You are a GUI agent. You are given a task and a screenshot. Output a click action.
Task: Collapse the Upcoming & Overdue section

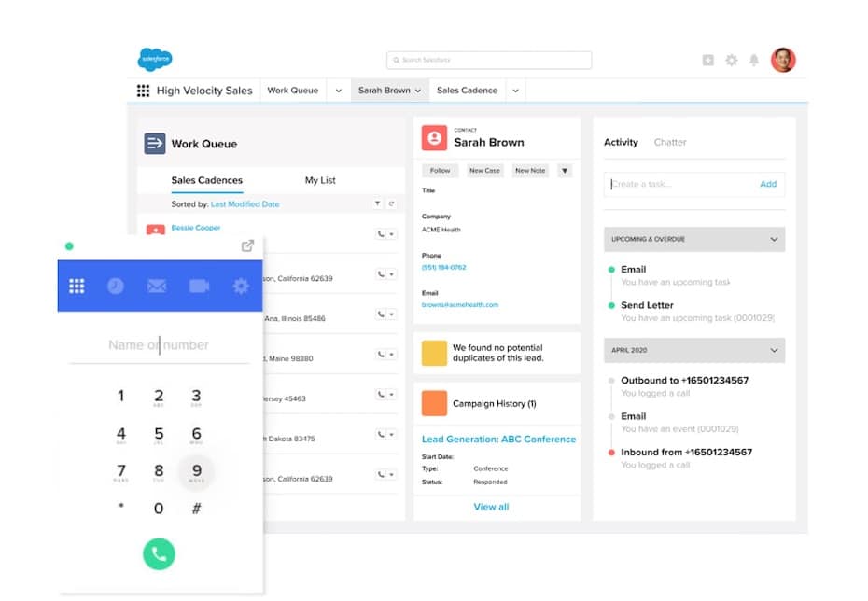(x=773, y=240)
